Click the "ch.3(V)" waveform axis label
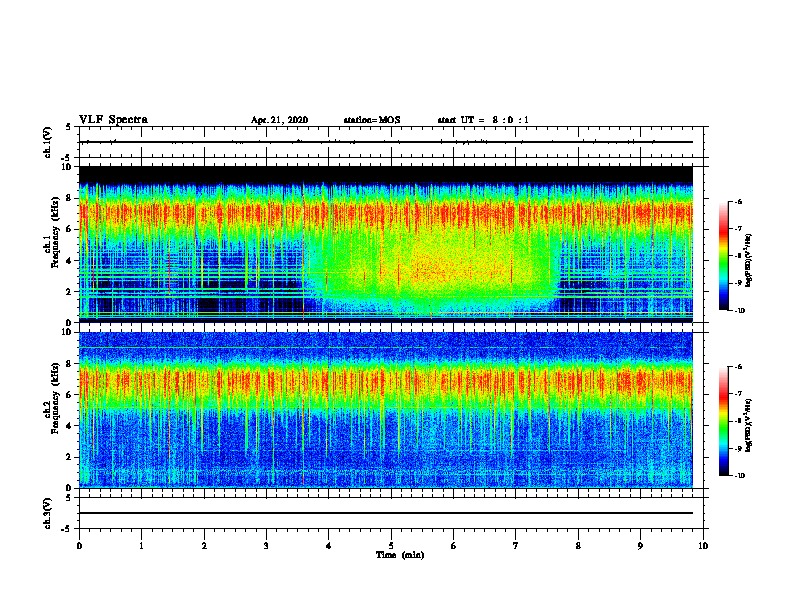 click(x=48, y=513)
